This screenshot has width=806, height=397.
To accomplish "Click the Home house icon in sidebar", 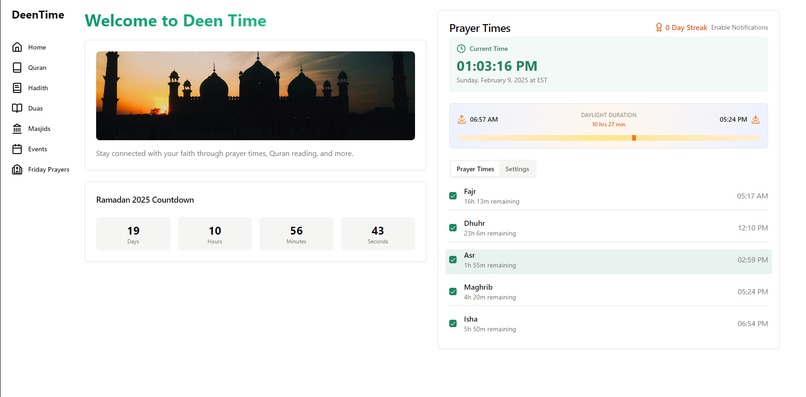I will [17, 47].
